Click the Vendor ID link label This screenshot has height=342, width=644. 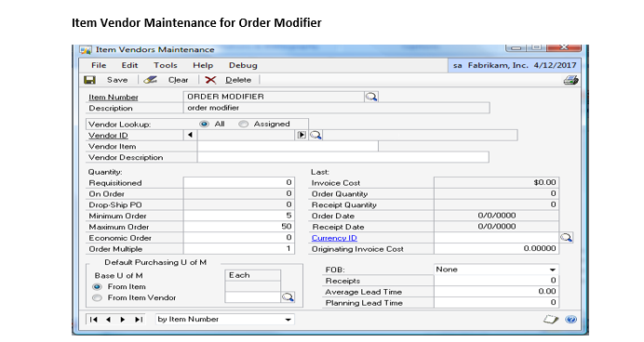[x=108, y=136]
